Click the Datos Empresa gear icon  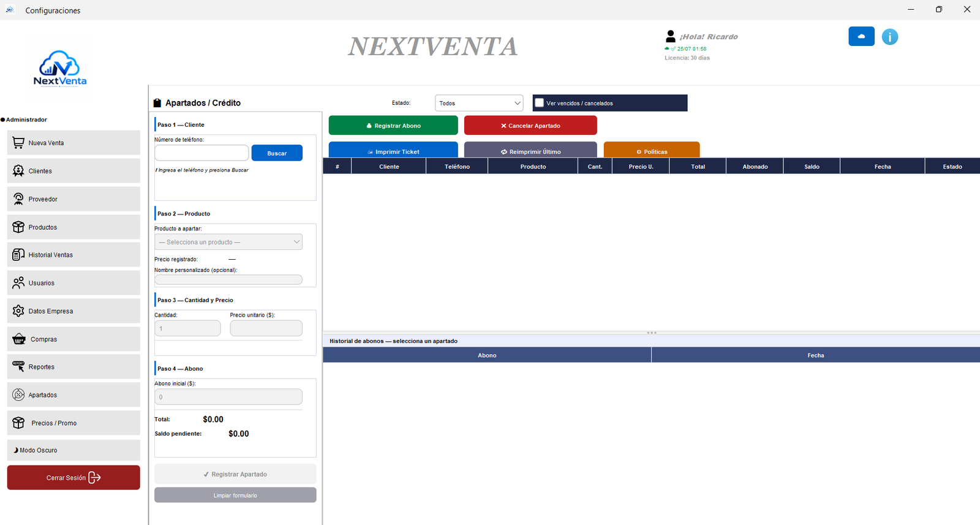[18, 311]
